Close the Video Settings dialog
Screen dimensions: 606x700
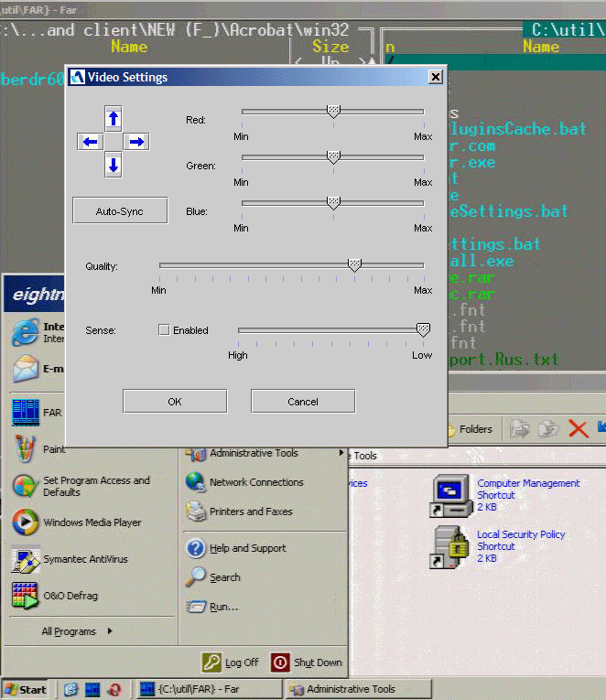point(436,77)
